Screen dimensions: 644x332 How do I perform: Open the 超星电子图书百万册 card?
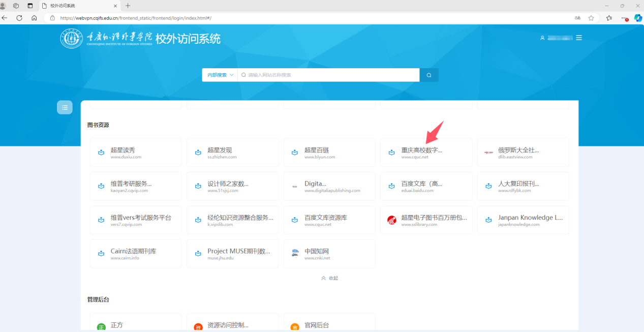[x=426, y=220]
